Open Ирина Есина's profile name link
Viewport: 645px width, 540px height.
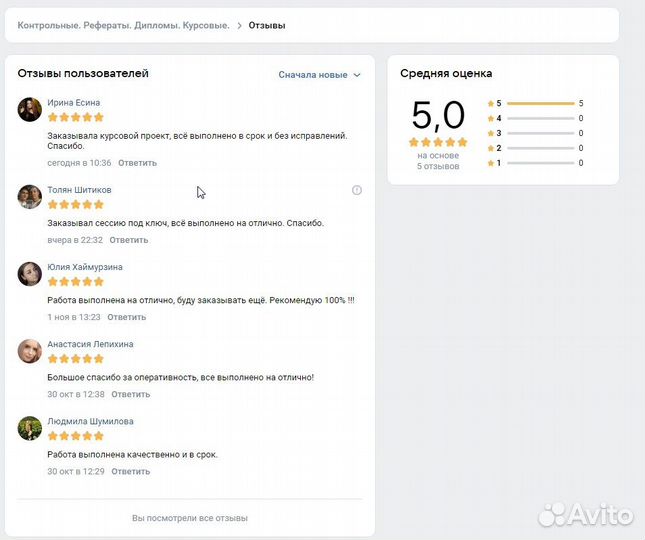(74, 103)
